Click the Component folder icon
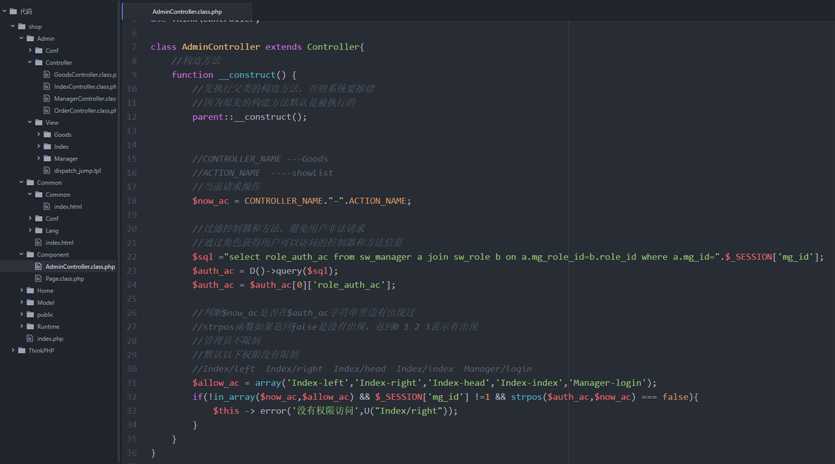This screenshot has height=464, width=835. tap(30, 254)
